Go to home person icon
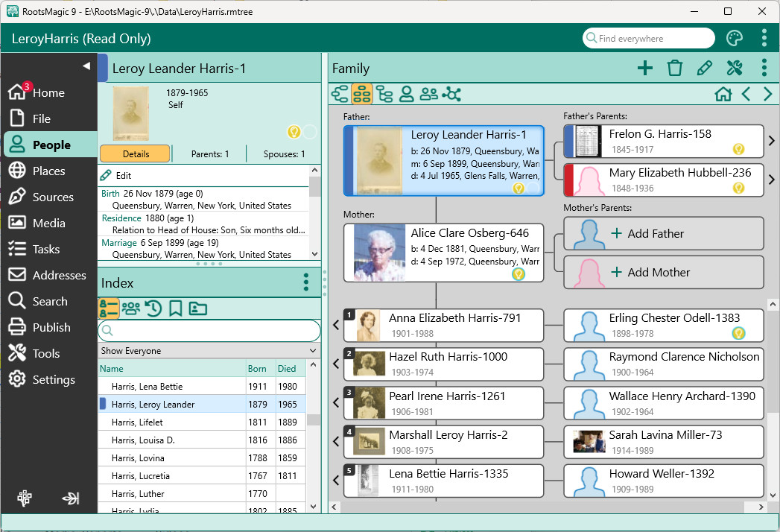780x532 pixels. pyautogui.click(x=723, y=94)
